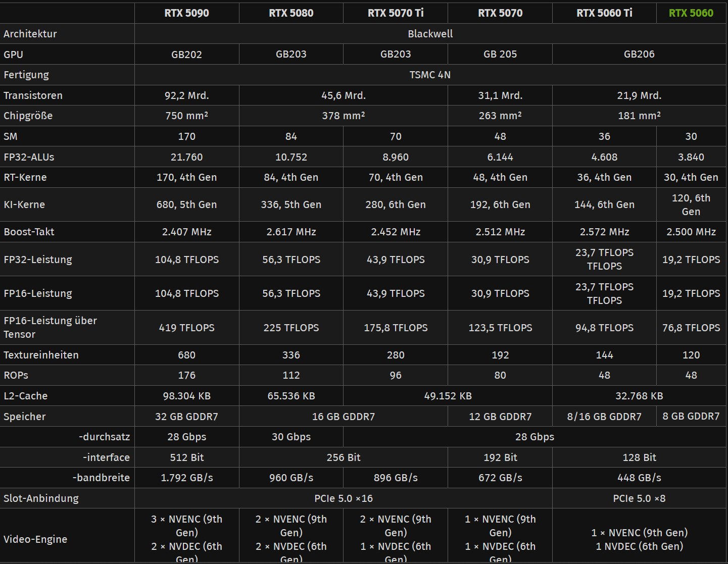The width and height of the screenshot is (728, 564).
Task: Select the 45,6 Mrd. transistor value
Action: coord(344,95)
